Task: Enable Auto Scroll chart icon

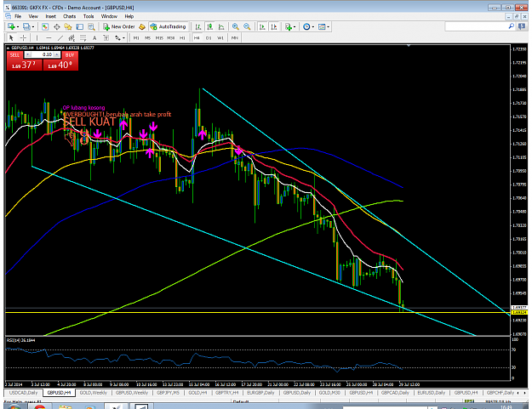Action: click(x=262, y=26)
